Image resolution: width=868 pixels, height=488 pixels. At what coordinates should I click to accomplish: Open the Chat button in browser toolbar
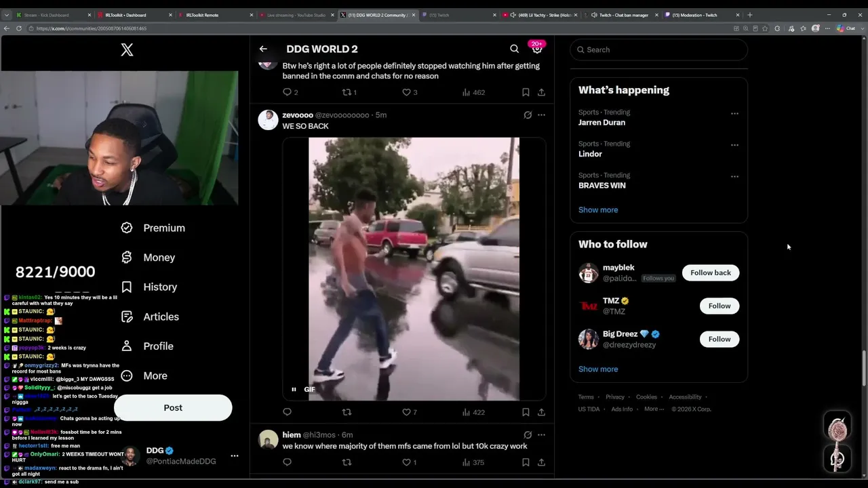click(846, 28)
